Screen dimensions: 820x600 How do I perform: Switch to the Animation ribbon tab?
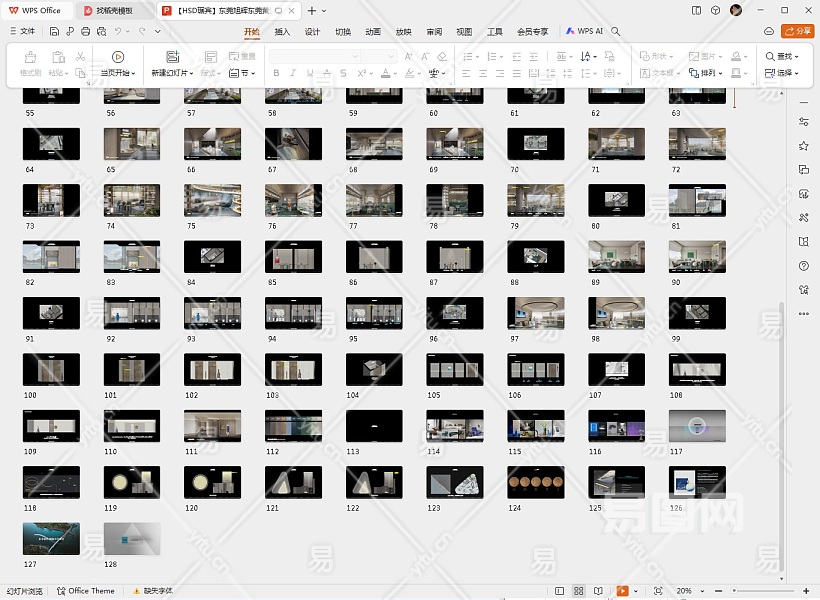[x=373, y=31]
